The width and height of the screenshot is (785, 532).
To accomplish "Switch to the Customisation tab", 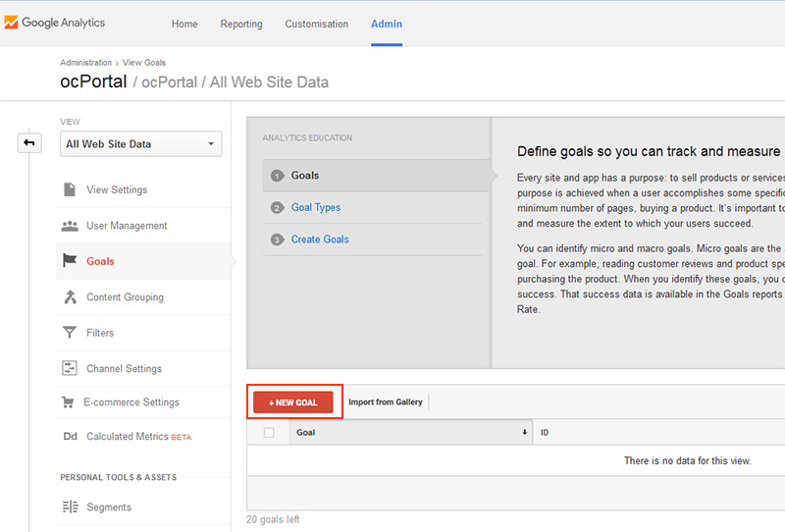I will coord(316,24).
